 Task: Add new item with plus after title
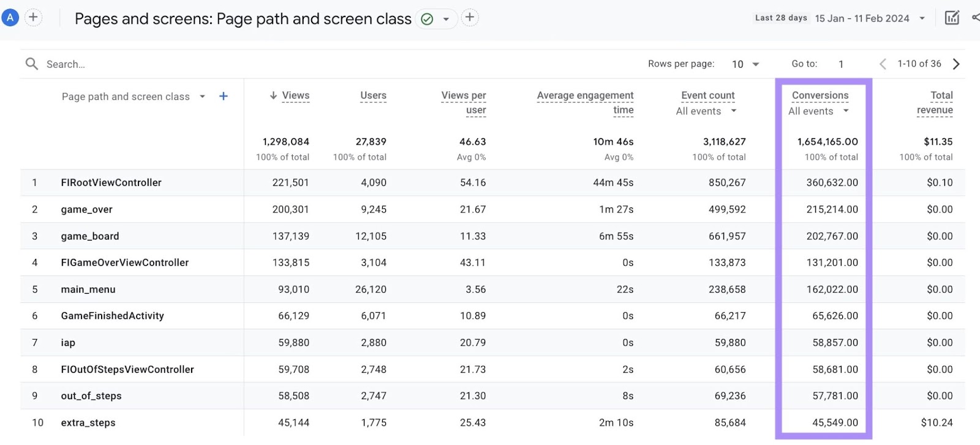(x=469, y=18)
